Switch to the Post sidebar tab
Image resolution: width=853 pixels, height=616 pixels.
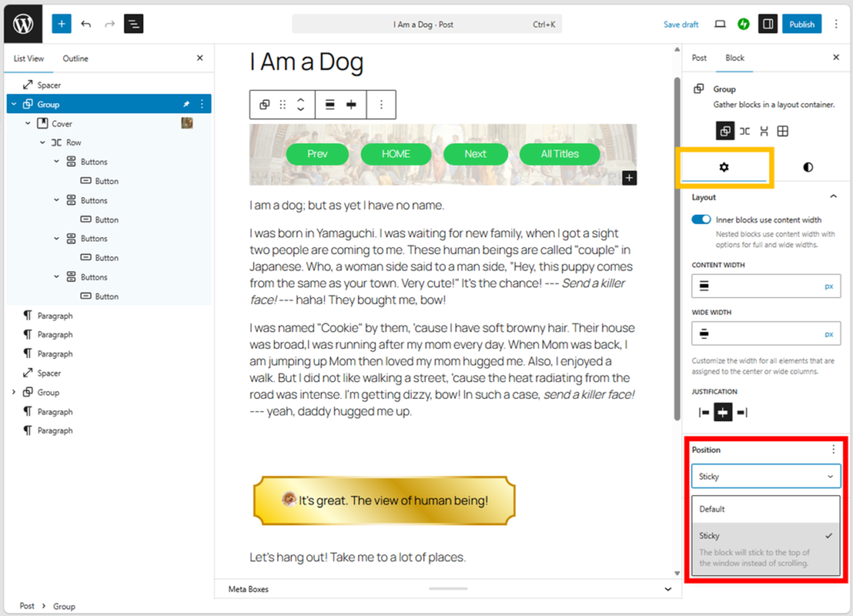click(699, 58)
